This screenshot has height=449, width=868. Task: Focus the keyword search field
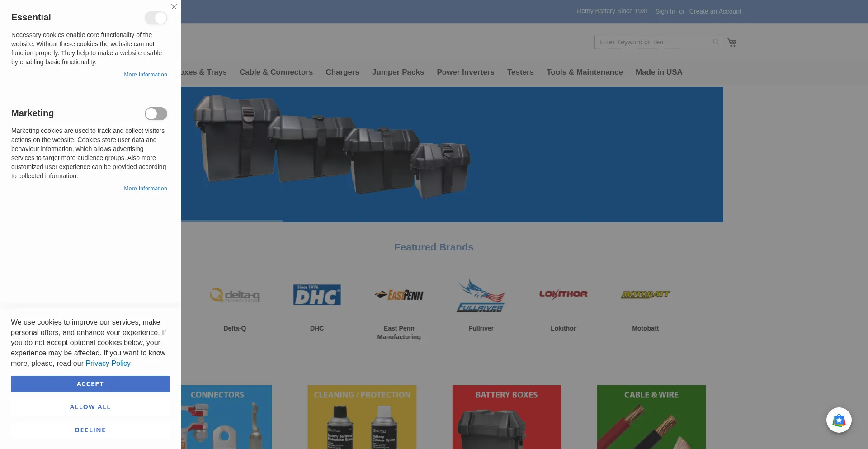point(653,42)
